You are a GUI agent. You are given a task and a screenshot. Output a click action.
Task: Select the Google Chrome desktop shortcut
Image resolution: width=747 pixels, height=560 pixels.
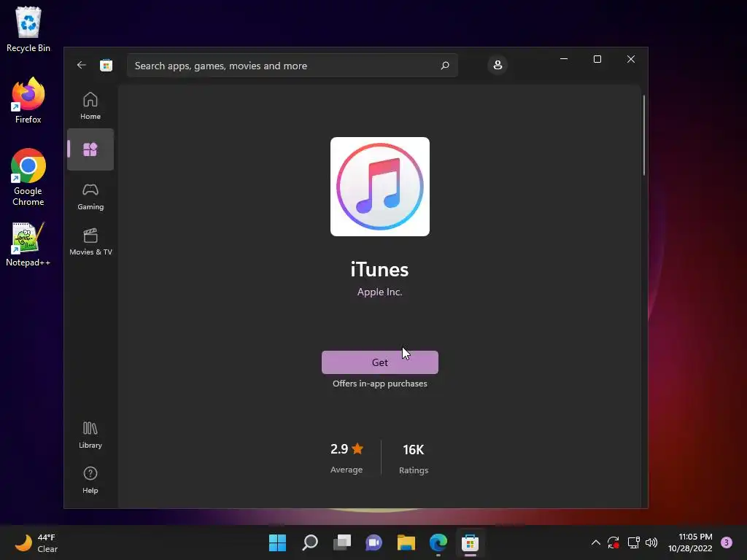pos(28,177)
